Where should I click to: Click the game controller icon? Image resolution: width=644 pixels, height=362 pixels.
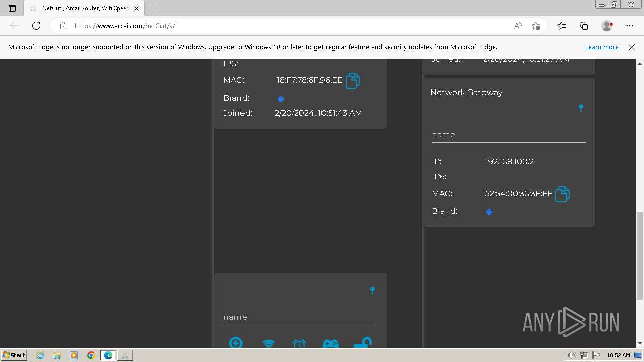(x=330, y=344)
